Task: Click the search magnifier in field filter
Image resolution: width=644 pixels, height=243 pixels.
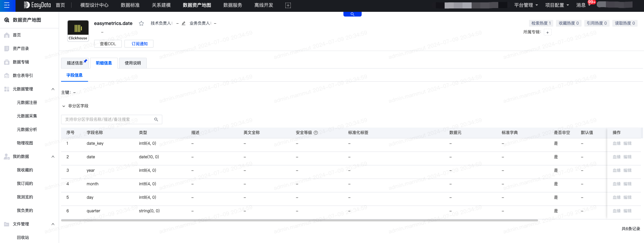Action: [x=156, y=119]
